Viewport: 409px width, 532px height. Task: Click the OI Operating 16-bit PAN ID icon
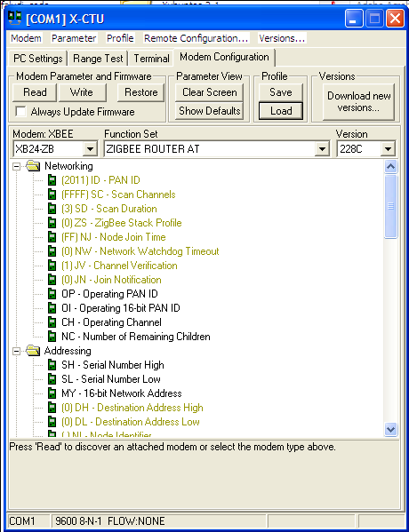tap(52, 308)
